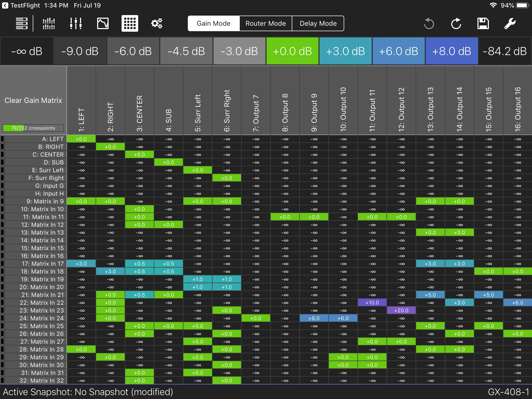Open the EQ curve graph icon

click(x=103, y=23)
